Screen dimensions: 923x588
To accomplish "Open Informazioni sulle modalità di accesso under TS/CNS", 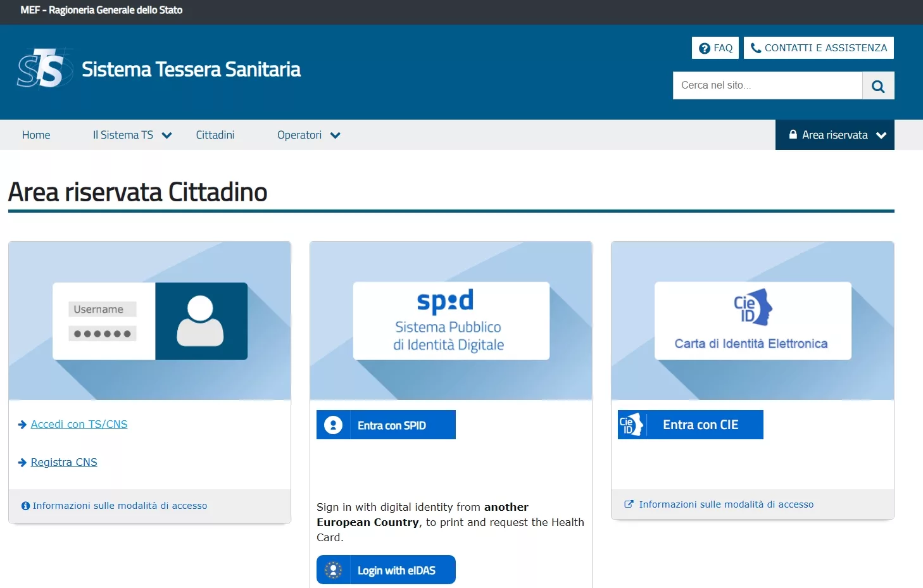I will pyautogui.click(x=120, y=506).
